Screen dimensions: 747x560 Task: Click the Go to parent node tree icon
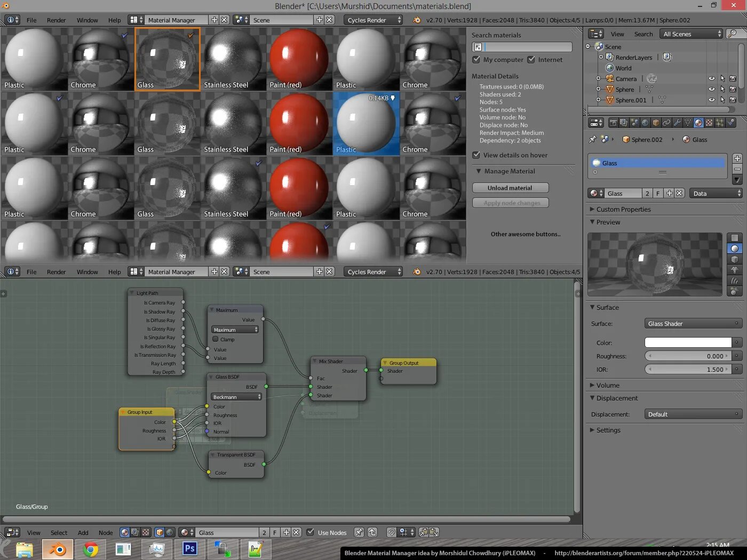tap(372, 532)
